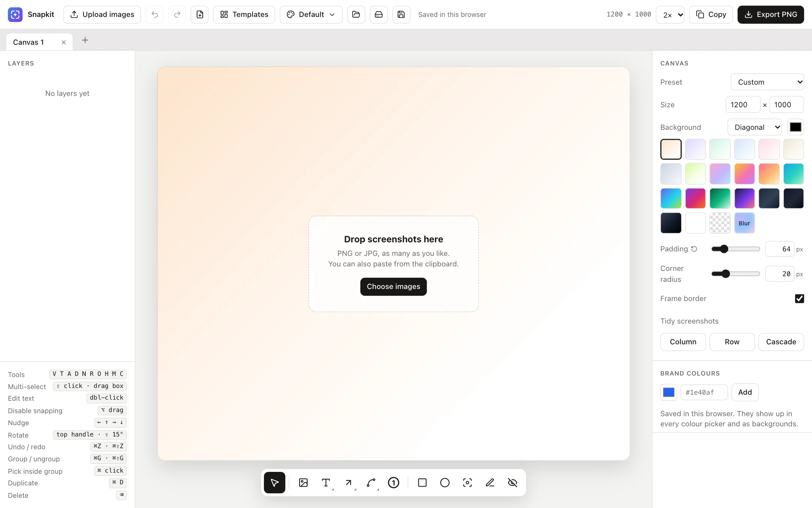Click the Cascade tidy button
Screen dimensions: 812x508
[x=781, y=342]
